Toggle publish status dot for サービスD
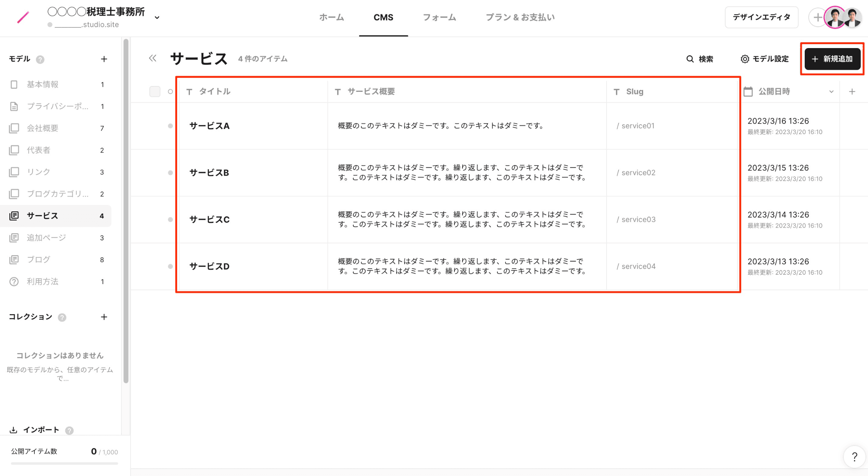Image resolution: width=868 pixels, height=476 pixels. (x=170, y=266)
